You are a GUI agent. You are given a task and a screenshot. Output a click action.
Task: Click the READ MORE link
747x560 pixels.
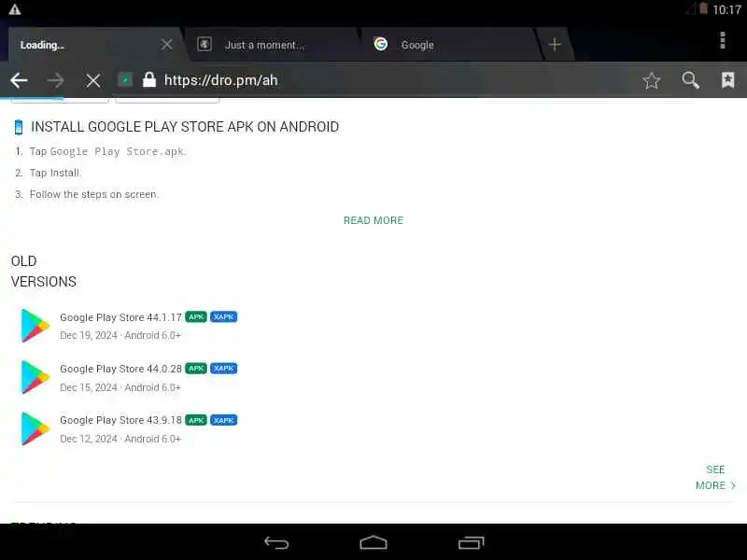(x=373, y=220)
